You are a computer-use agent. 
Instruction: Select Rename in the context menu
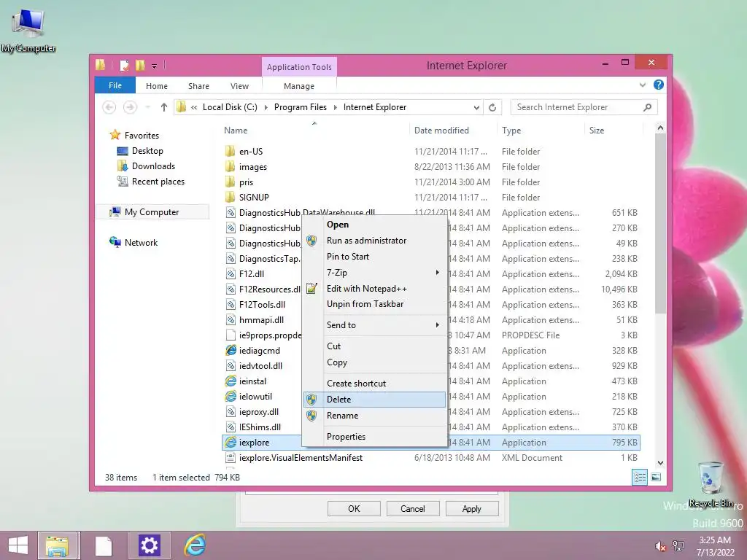pos(374,416)
